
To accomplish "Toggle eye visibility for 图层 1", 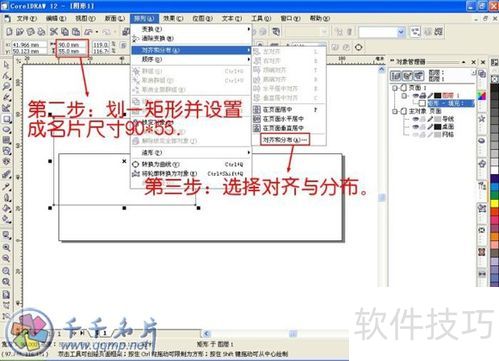I will coord(416,96).
